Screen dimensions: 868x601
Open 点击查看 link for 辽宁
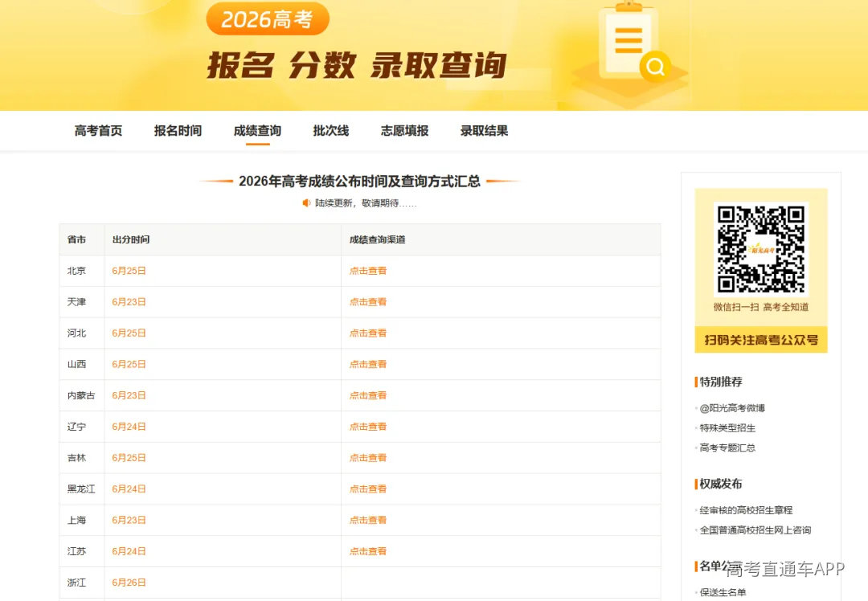click(368, 427)
